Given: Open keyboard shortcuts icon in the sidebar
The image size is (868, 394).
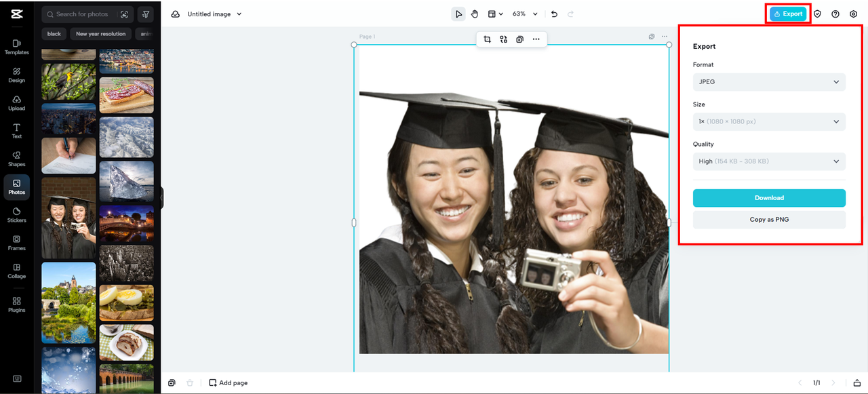Looking at the screenshot, I should [x=17, y=378].
